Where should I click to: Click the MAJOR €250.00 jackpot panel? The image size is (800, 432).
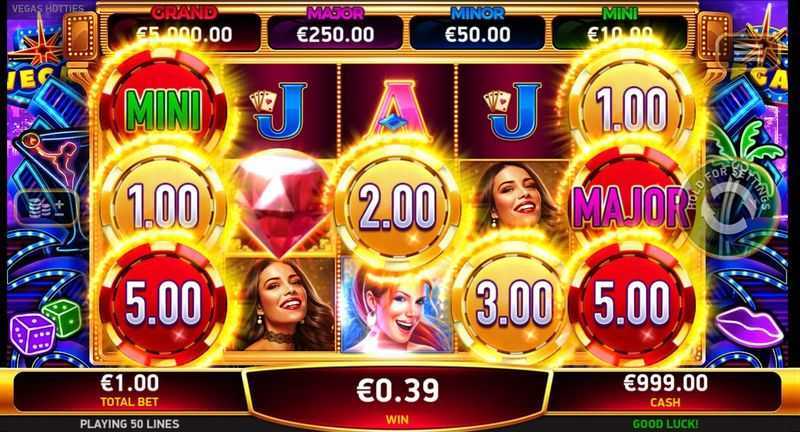[x=335, y=31]
